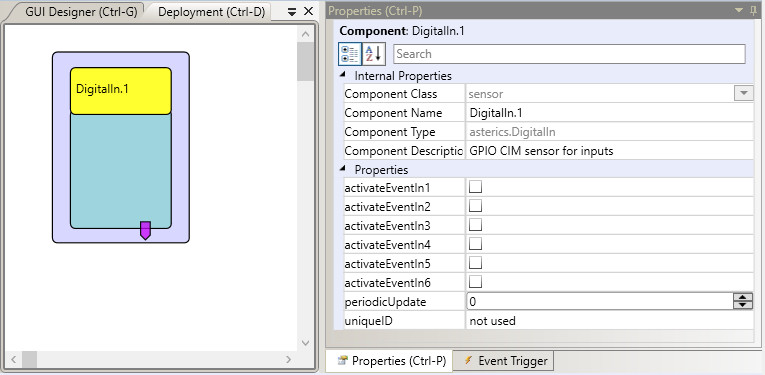Image resolution: width=765 pixels, height=375 pixels.
Task: Enable activateEventIn5 checkbox
Action: pyautogui.click(x=475, y=263)
